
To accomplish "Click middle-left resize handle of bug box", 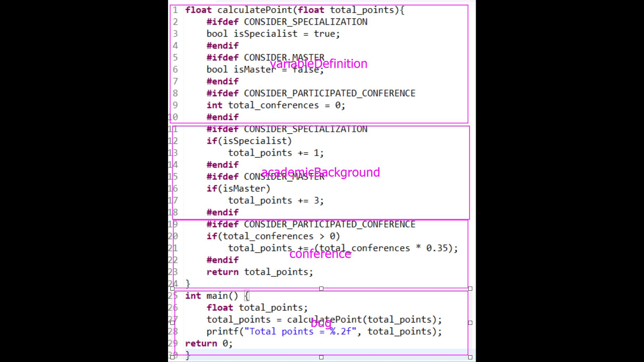I will [x=172, y=323].
